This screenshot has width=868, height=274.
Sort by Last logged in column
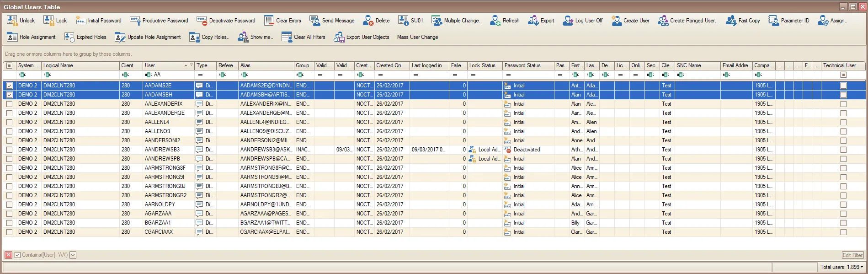point(429,65)
